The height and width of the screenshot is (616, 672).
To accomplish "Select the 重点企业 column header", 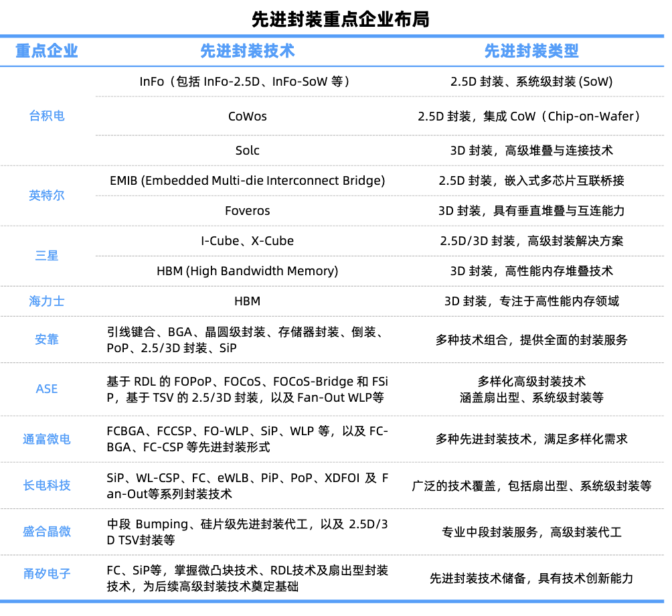I will tap(47, 52).
